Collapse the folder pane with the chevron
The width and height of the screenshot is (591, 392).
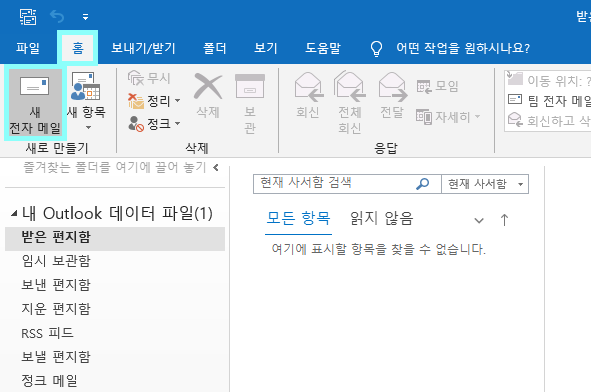tap(216, 167)
